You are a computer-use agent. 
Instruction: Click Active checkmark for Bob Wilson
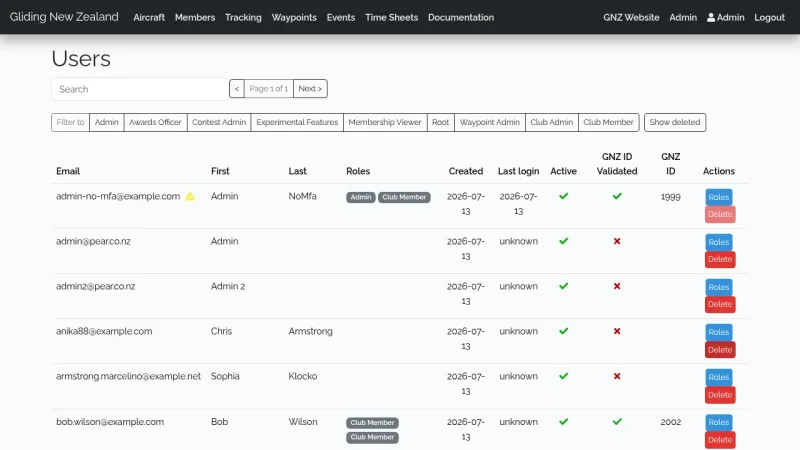[563, 421]
